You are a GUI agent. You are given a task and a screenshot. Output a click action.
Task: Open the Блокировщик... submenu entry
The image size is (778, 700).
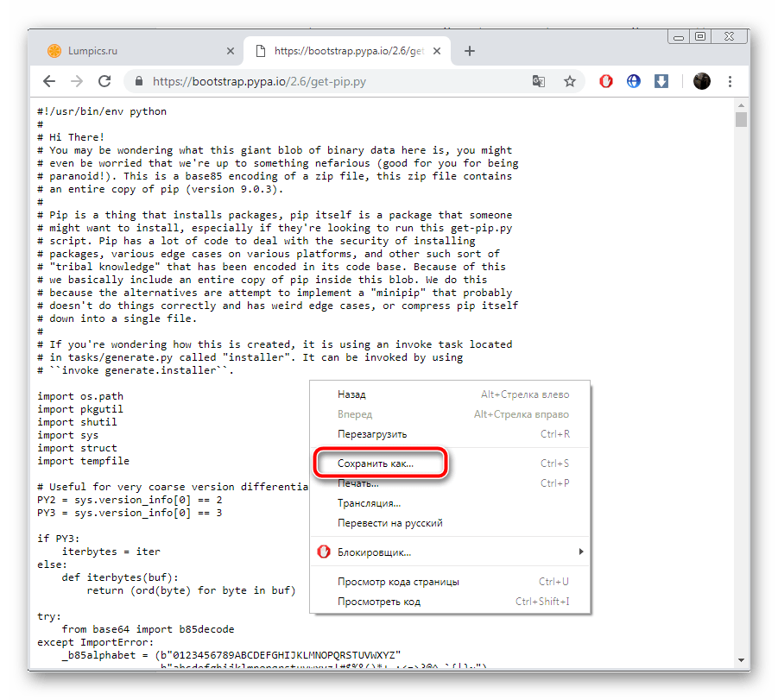(x=450, y=552)
